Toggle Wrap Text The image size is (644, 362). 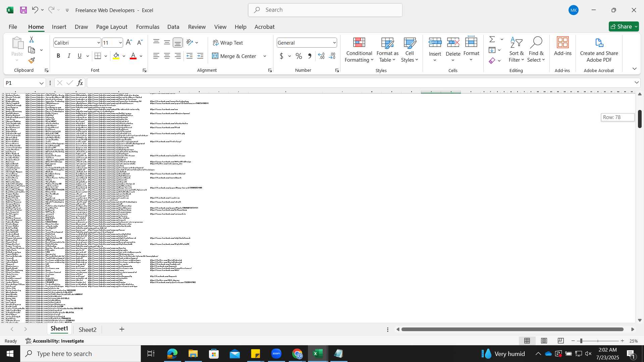pos(228,43)
